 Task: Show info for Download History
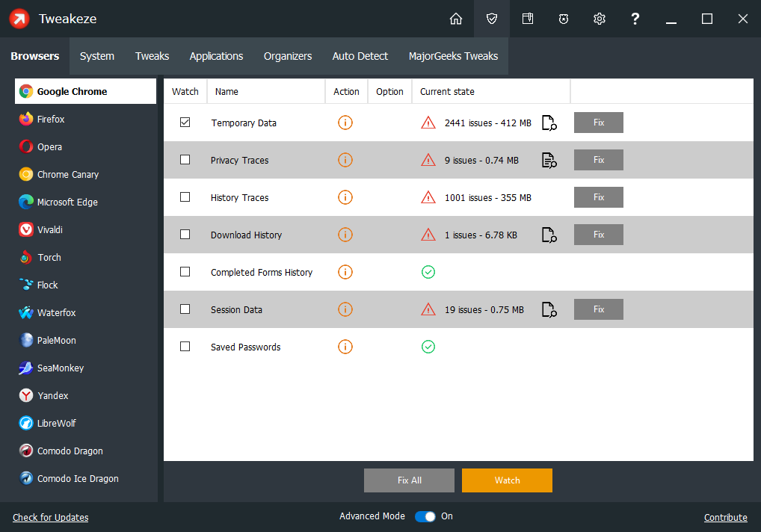(345, 235)
